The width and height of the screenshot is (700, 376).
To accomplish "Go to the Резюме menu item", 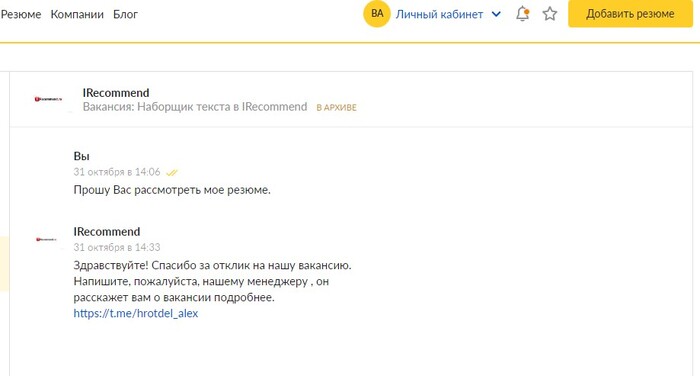I will coord(21,14).
